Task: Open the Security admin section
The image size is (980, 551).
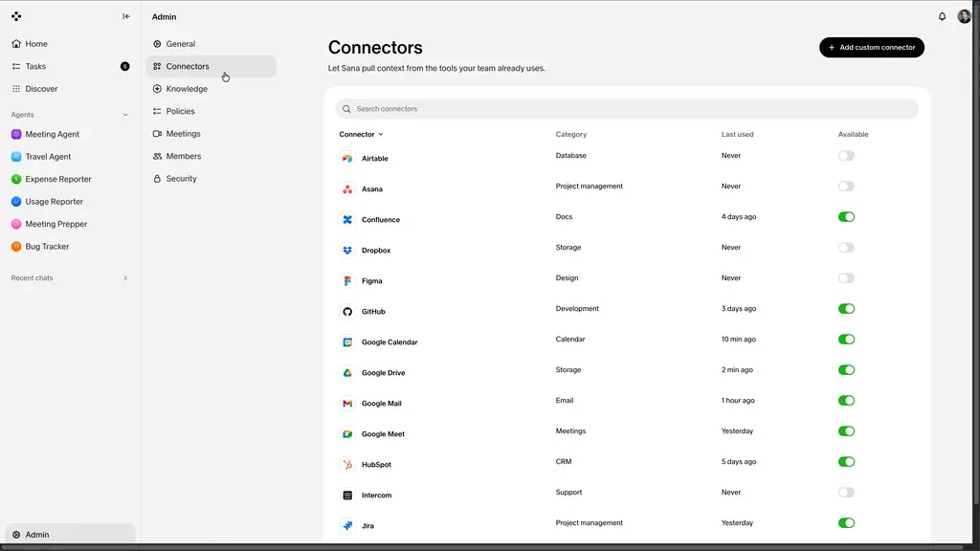Action: coord(212,179)
